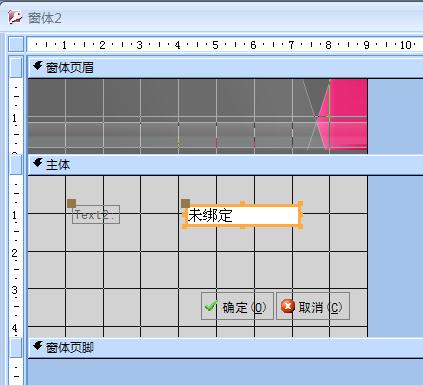Click the red X icon on 取消
Screen dimensions: 423x385
[288, 306]
